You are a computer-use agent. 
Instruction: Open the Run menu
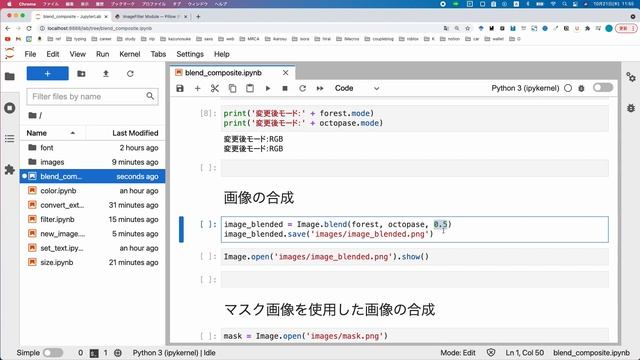[102, 54]
